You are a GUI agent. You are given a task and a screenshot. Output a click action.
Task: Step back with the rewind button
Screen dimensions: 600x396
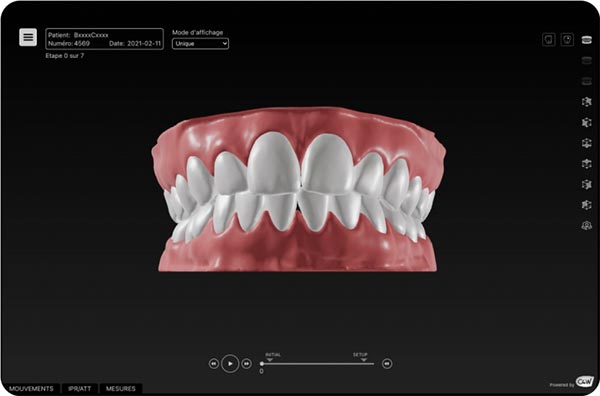coord(214,363)
